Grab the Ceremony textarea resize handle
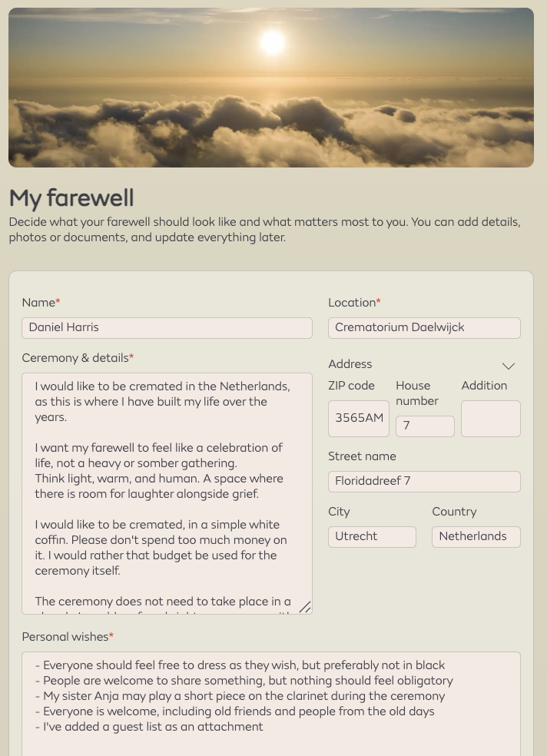This screenshot has height=756, width=547. [x=305, y=607]
